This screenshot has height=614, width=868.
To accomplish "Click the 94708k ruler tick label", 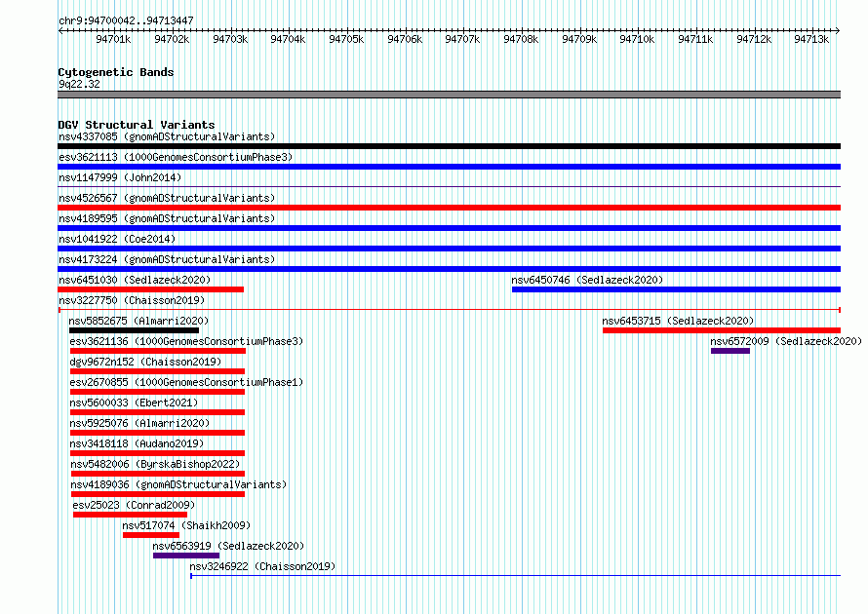I will (x=521, y=39).
